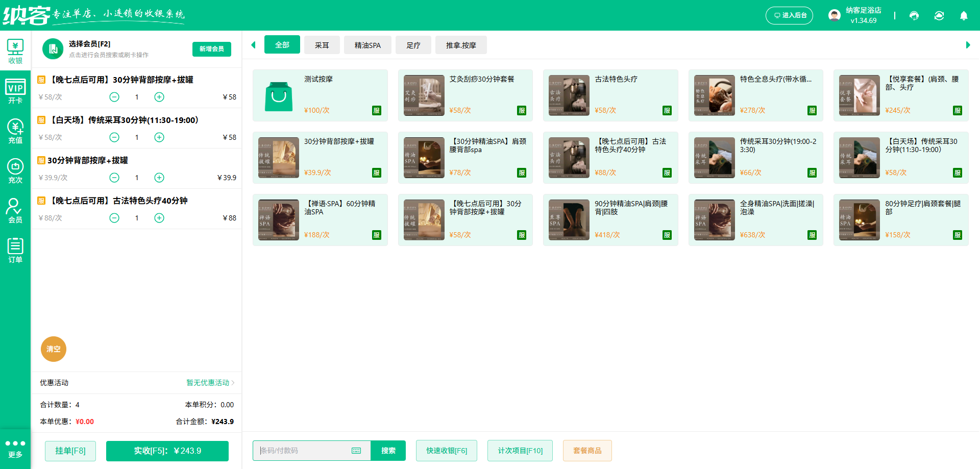
Task: Click the 进入后台 button
Action: coord(789,15)
